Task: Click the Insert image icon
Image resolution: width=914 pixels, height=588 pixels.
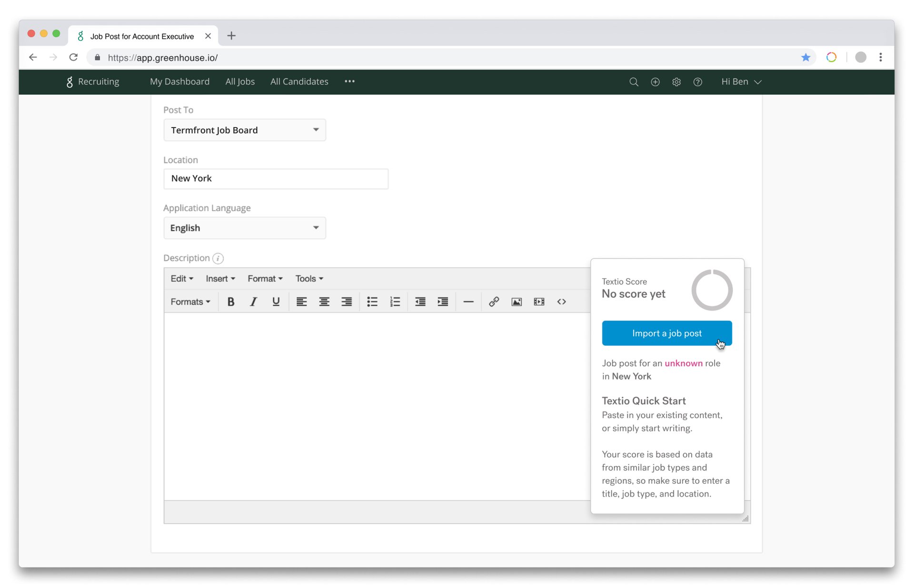Action: point(517,302)
